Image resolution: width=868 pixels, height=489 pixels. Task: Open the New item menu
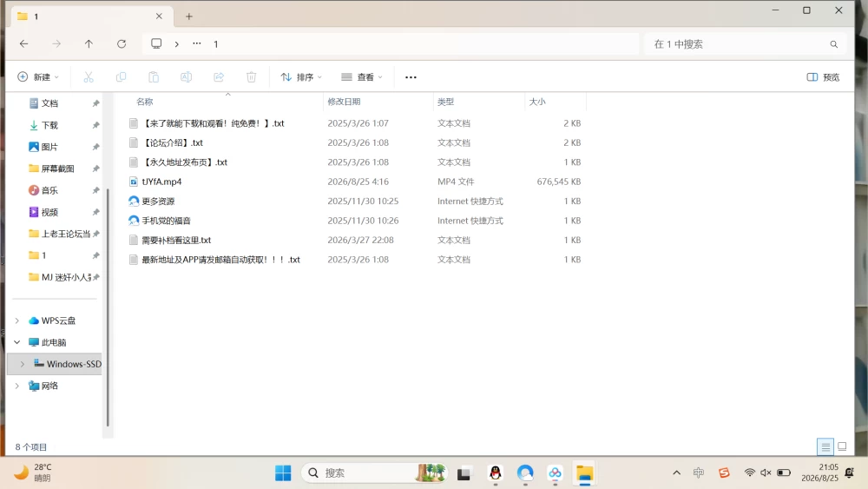pyautogui.click(x=38, y=77)
